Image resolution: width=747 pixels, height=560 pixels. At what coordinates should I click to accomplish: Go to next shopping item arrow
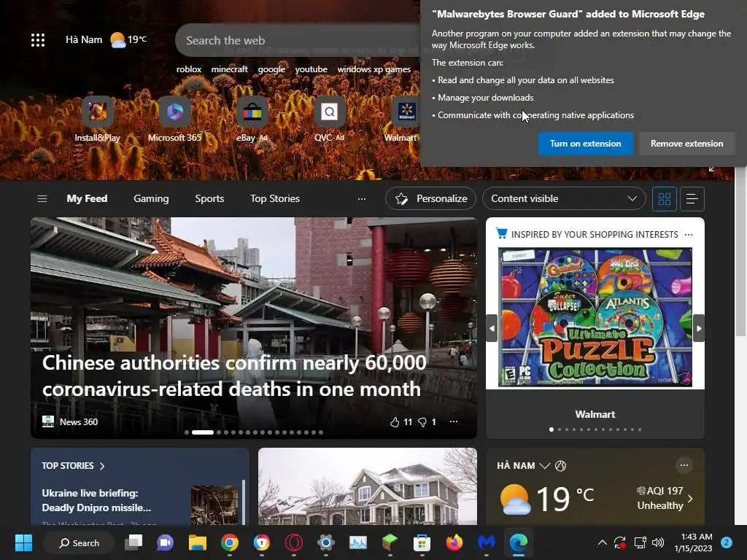pyautogui.click(x=699, y=328)
